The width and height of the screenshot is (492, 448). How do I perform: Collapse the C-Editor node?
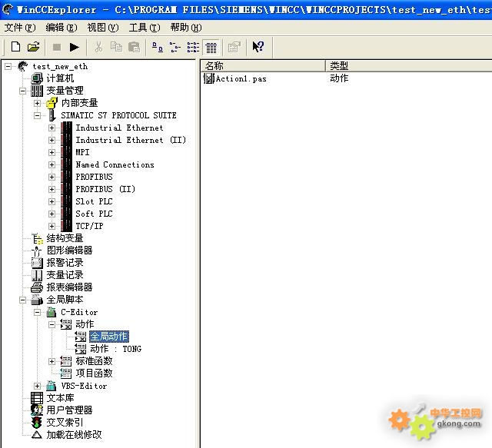[37, 312]
